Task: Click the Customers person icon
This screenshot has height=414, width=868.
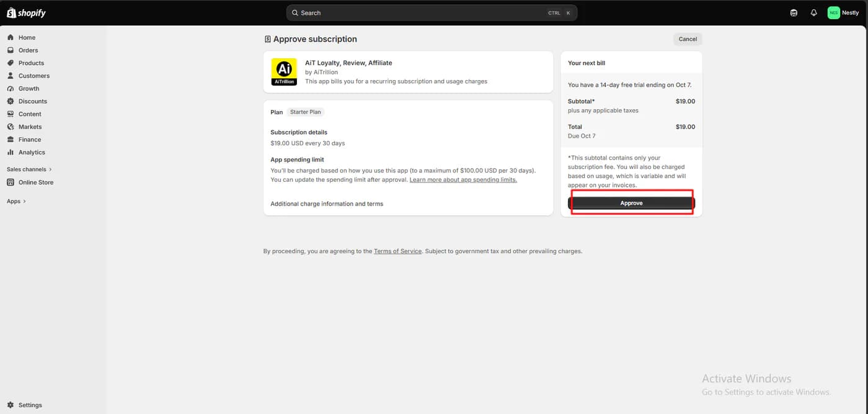Action: pos(11,76)
